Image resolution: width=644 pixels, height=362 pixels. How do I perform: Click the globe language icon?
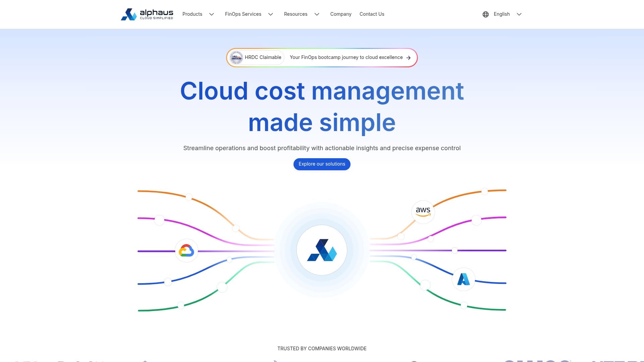point(485,14)
